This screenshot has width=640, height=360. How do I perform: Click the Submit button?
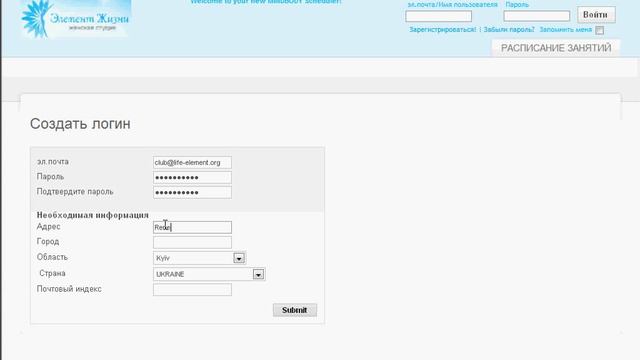click(295, 310)
